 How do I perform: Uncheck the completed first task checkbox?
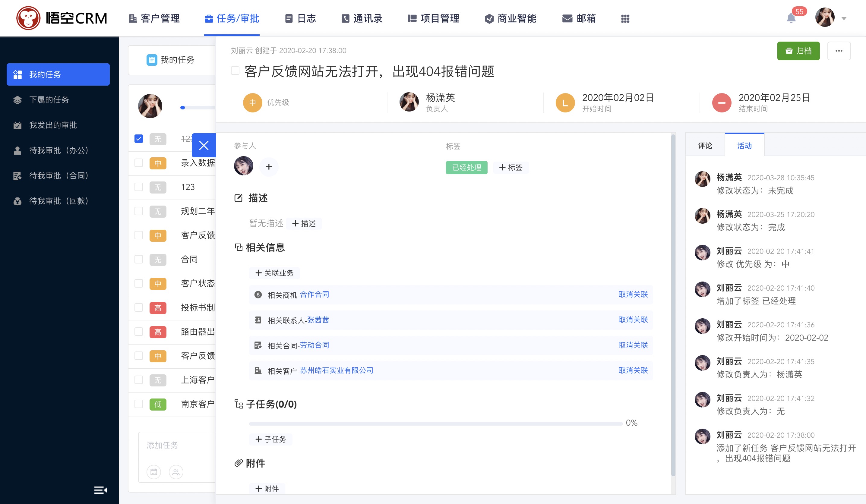click(138, 138)
